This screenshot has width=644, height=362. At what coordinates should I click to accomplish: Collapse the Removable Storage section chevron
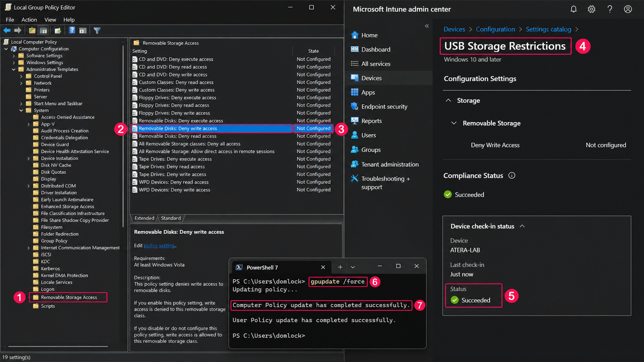coord(454,123)
